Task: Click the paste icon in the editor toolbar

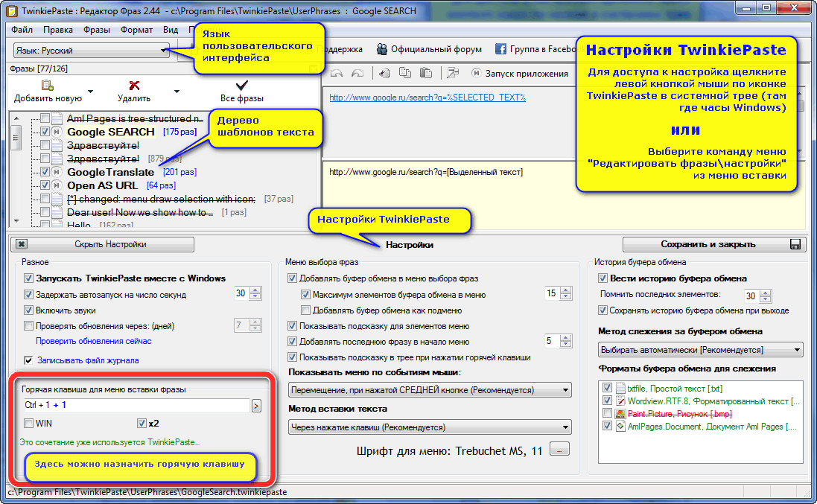Action: pyautogui.click(x=426, y=74)
